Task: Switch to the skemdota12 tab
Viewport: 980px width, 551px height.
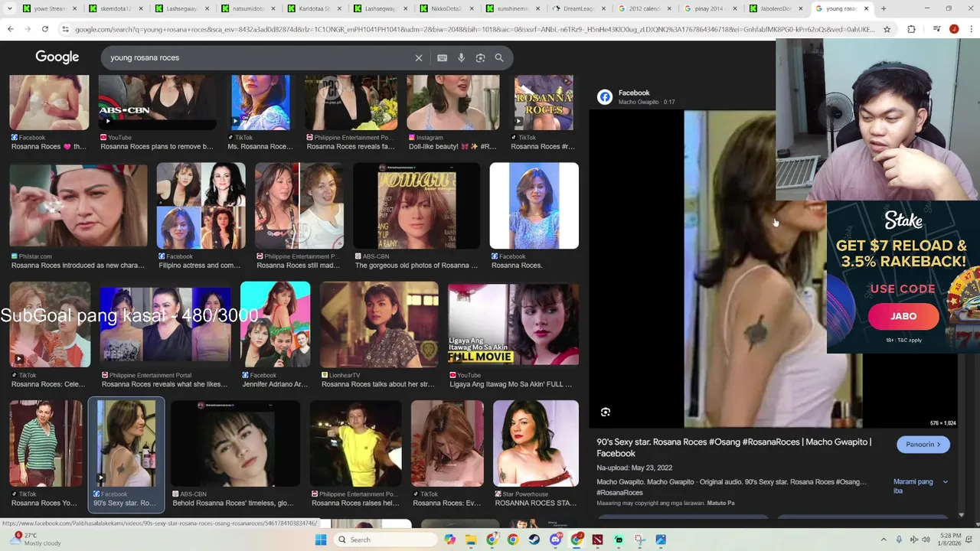Action: pyautogui.click(x=115, y=8)
